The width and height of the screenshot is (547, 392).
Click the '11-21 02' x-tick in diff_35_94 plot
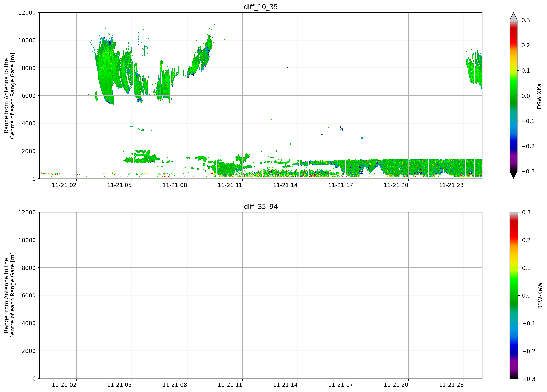pos(64,385)
